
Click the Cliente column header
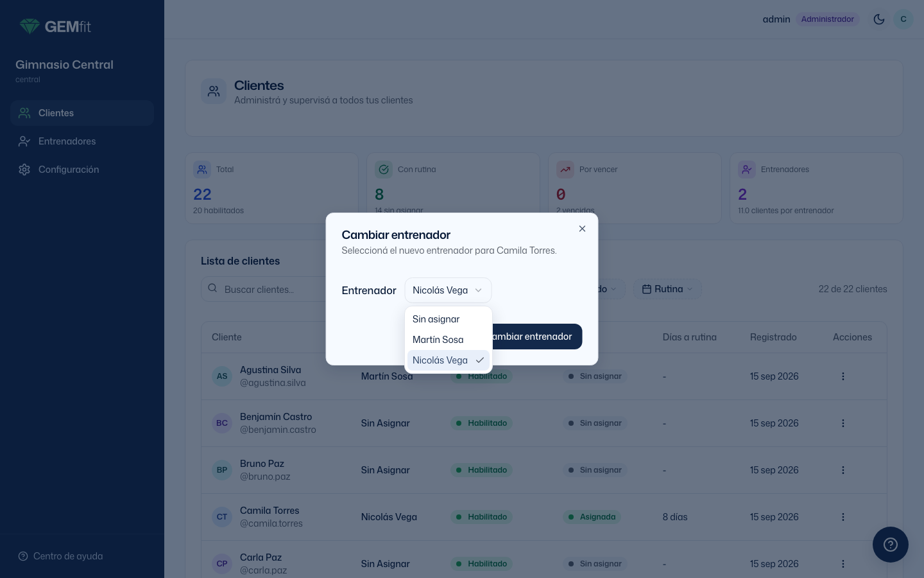pos(227,337)
